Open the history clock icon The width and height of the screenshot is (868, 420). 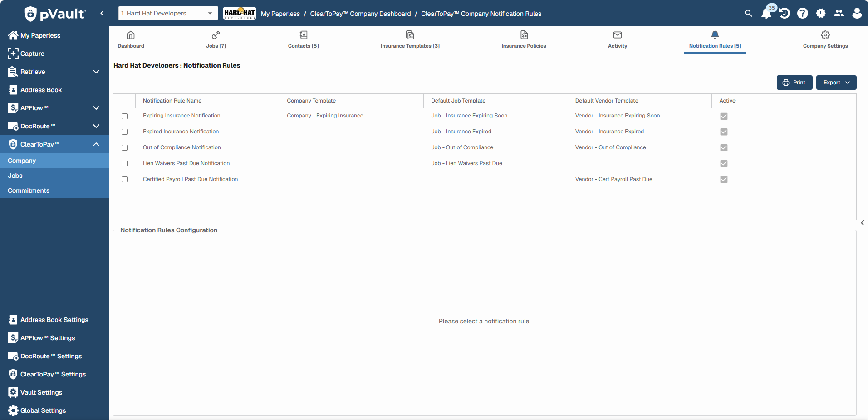tap(785, 13)
